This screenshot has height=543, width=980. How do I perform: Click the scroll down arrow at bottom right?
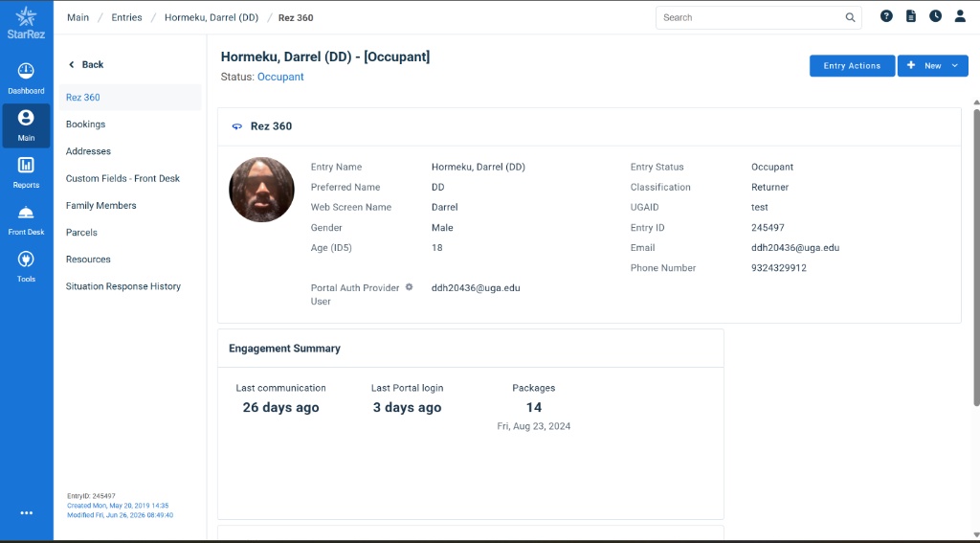tap(976, 534)
